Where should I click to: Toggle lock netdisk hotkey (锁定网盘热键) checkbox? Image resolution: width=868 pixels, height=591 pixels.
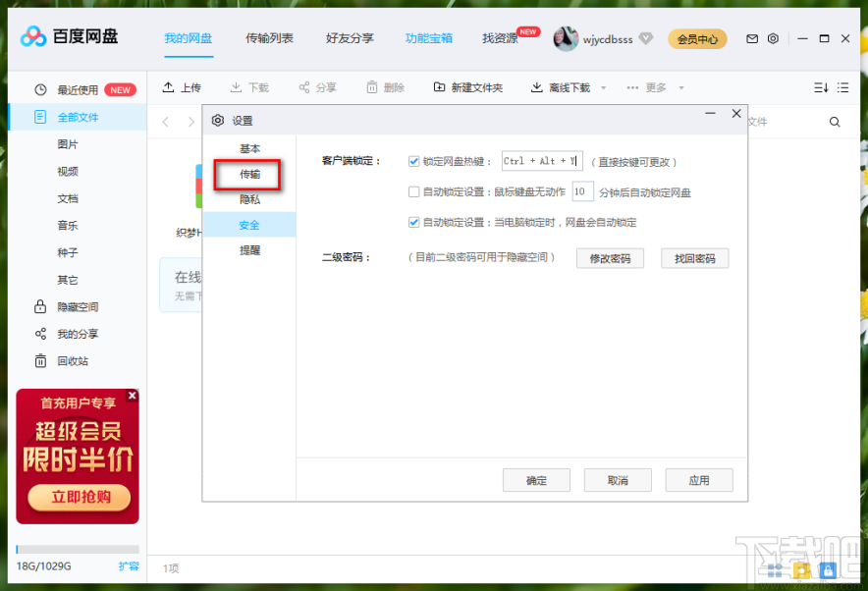413,162
